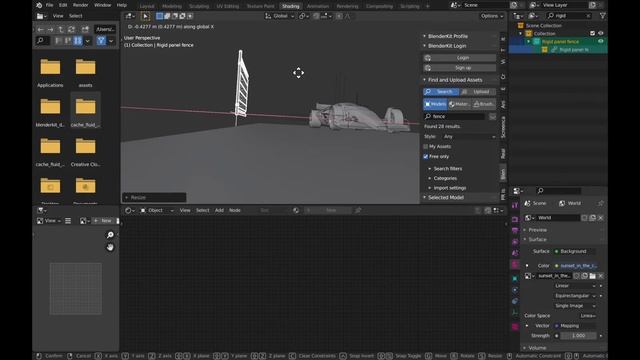
Task: Toggle the file browser filter funnel
Action: pyautogui.click(x=101, y=40)
